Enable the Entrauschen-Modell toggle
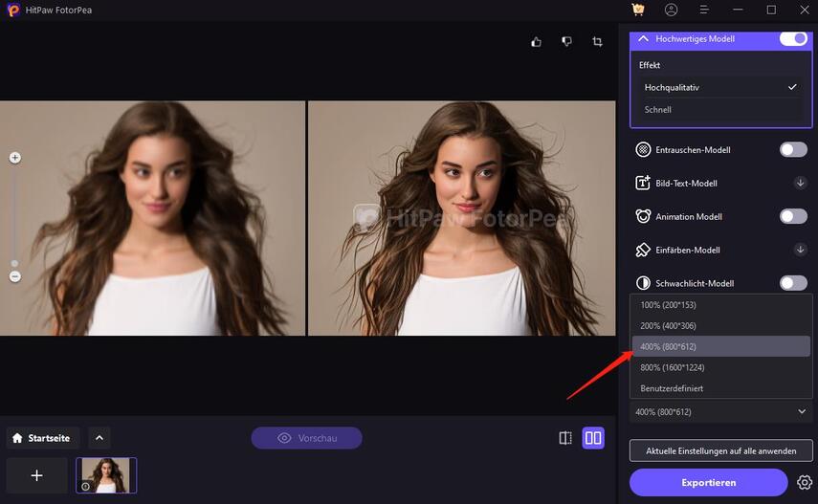Image resolution: width=818 pixels, height=504 pixels. (x=793, y=149)
